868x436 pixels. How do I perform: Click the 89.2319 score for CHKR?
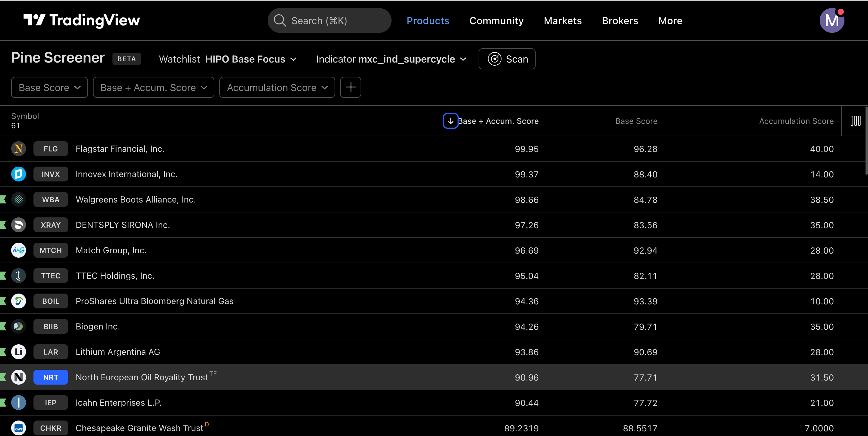[521, 428]
